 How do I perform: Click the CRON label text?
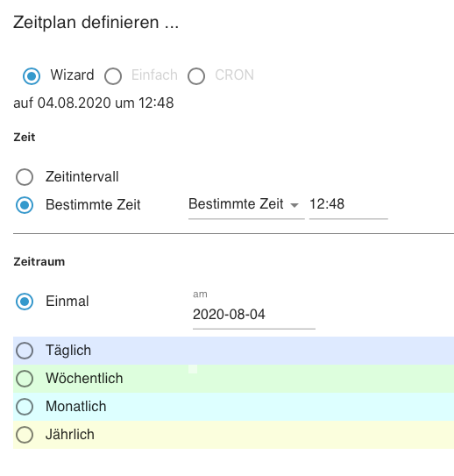pos(235,75)
